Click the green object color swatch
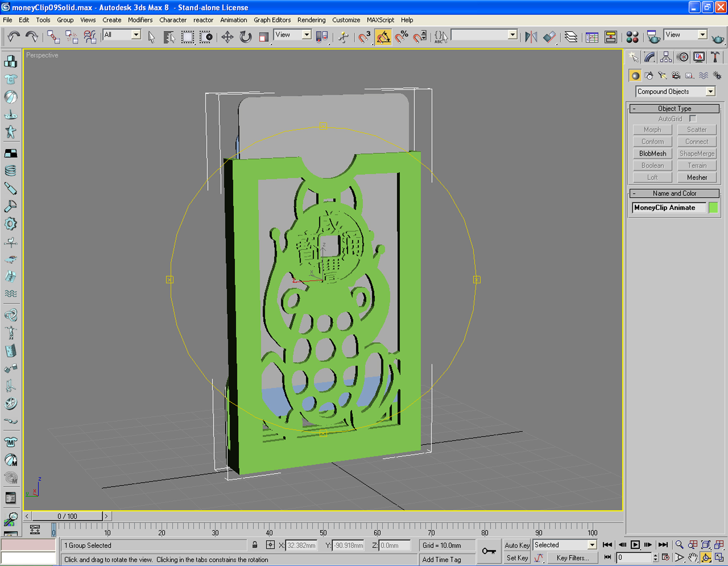 714,208
